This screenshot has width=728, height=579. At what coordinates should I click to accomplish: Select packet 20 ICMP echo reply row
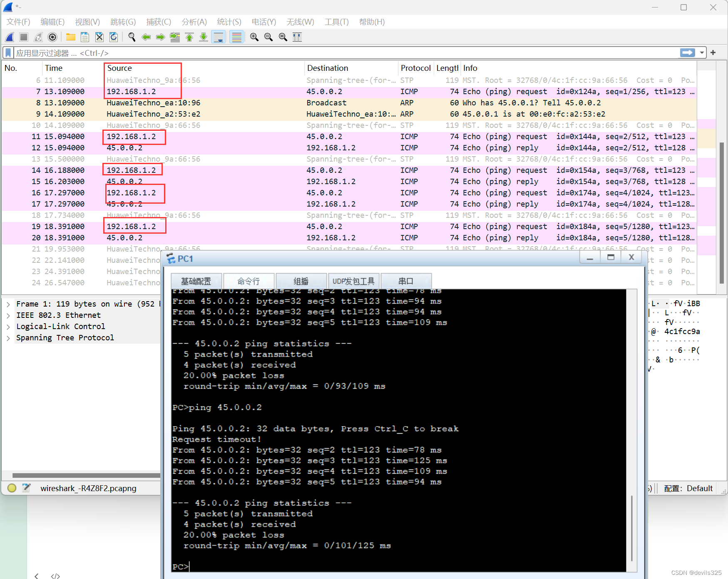349,238
